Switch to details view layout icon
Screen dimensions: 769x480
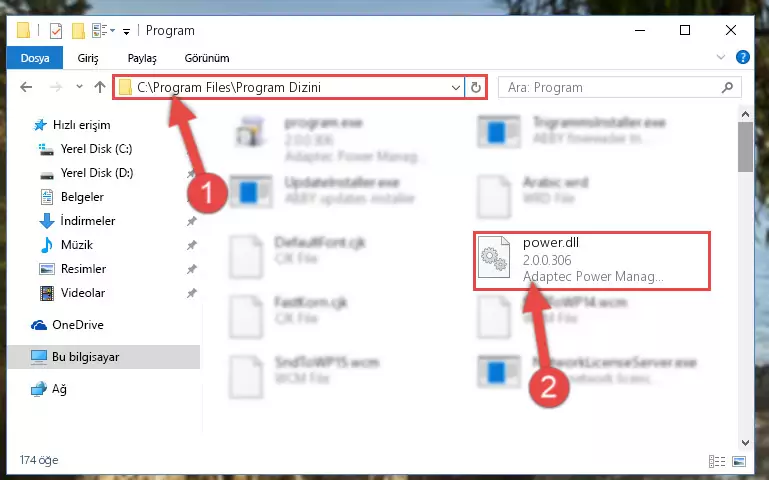click(x=717, y=461)
